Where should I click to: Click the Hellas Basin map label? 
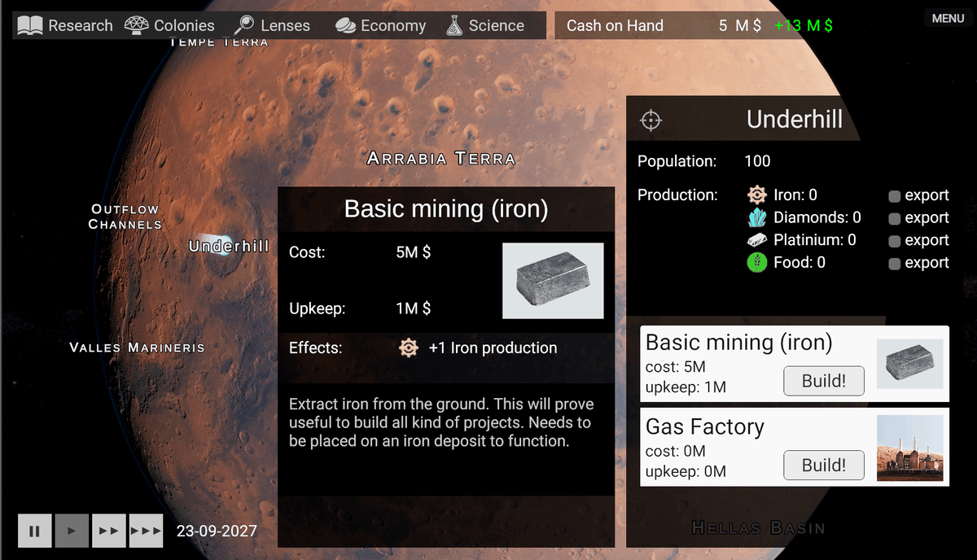[x=759, y=527]
